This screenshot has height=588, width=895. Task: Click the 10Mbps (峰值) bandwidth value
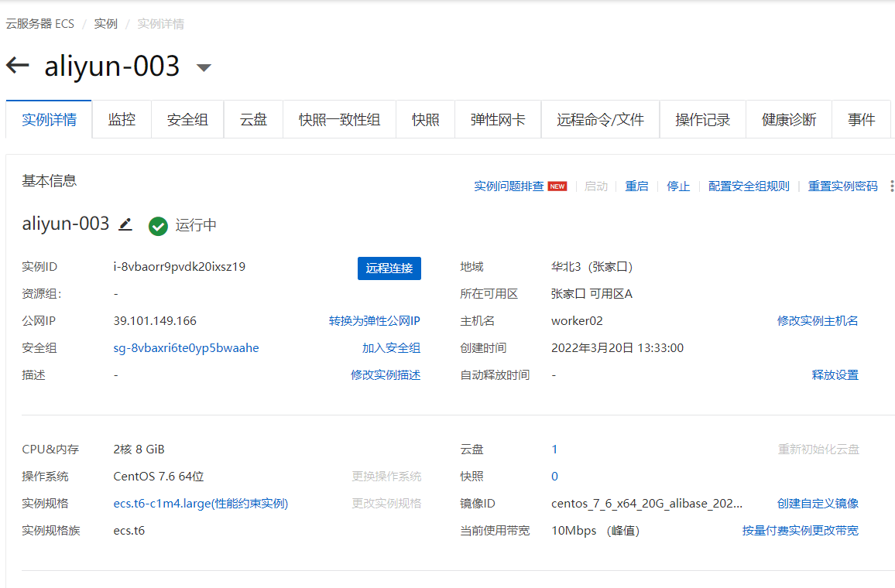595,531
